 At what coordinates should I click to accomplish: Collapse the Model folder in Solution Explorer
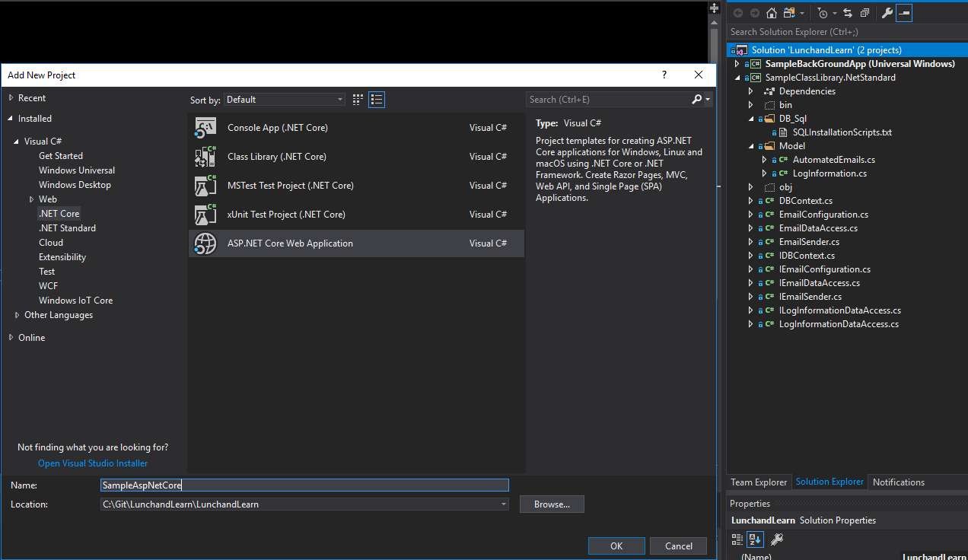750,146
